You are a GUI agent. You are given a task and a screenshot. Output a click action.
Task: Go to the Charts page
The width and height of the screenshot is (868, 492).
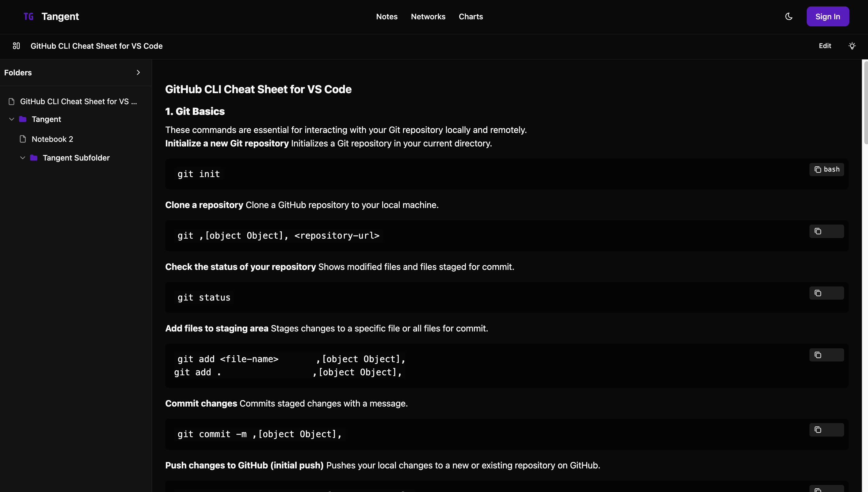pos(470,16)
